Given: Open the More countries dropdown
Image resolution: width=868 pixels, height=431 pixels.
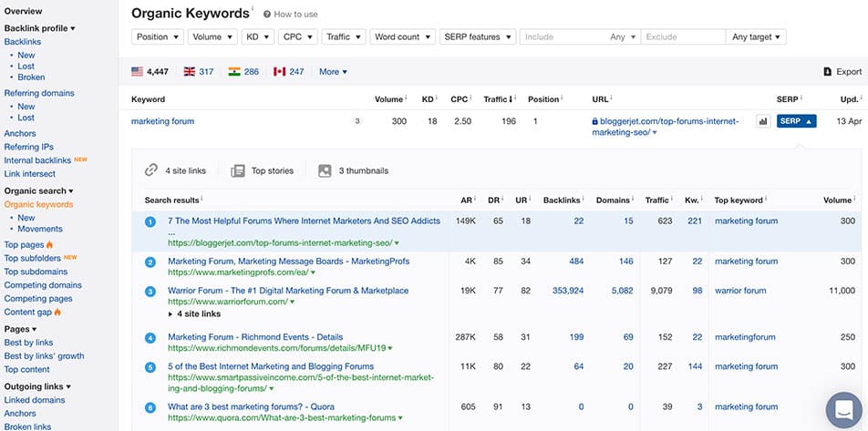Looking at the screenshot, I should (x=333, y=72).
